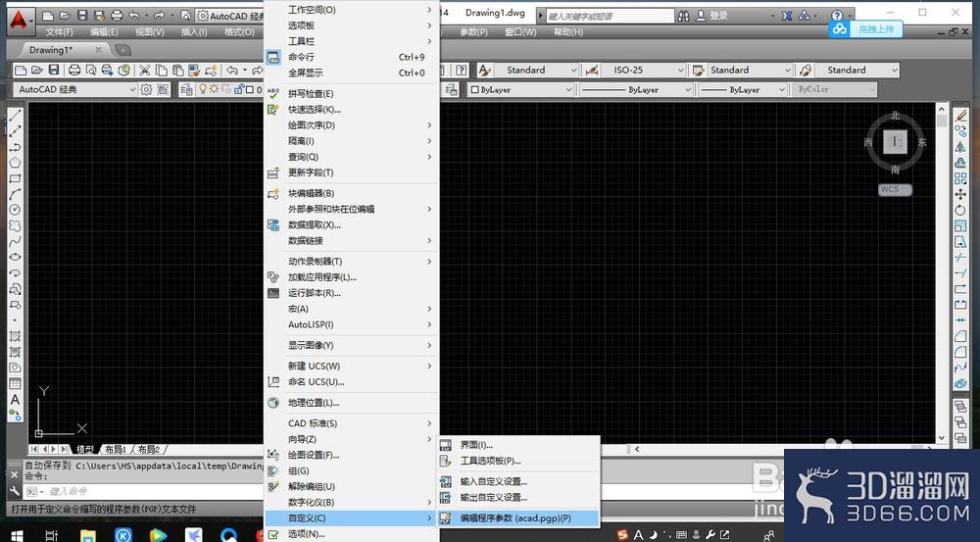
Task: Open Windows Start button
Action: 17,535
